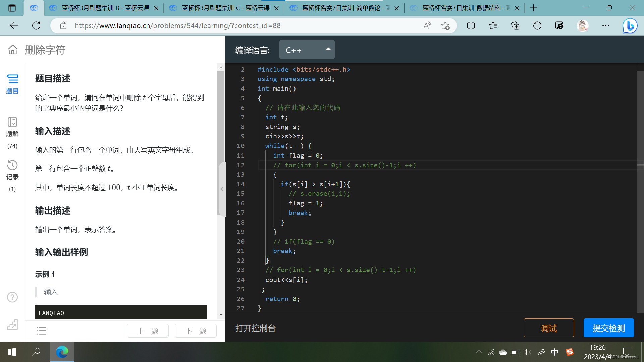Go to next problem 下一题
This screenshot has width=644, height=362.
(x=196, y=331)
